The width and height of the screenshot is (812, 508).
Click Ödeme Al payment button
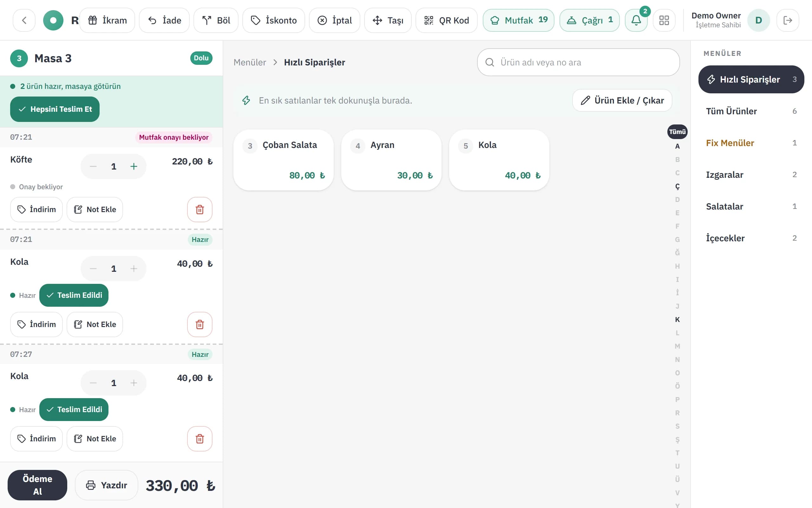[37, 485]
